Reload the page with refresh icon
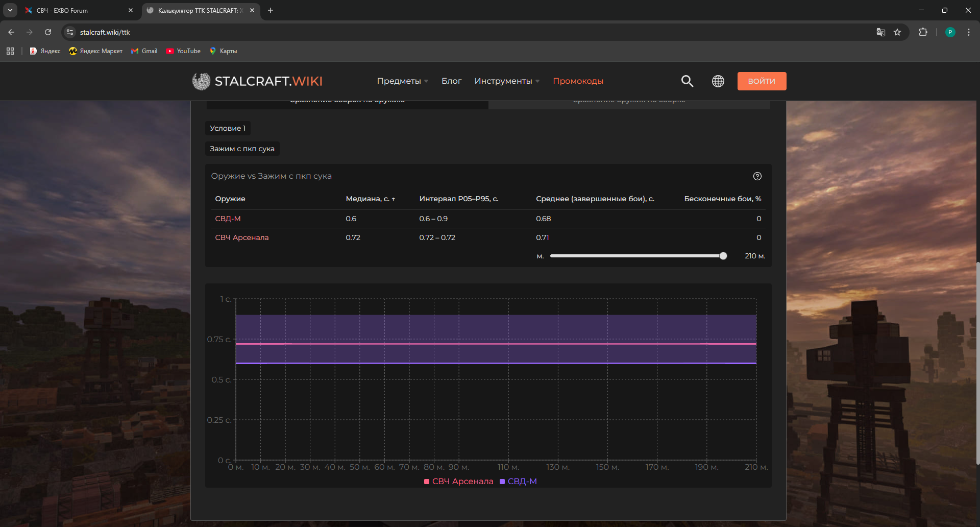 (x=48, y=32)
